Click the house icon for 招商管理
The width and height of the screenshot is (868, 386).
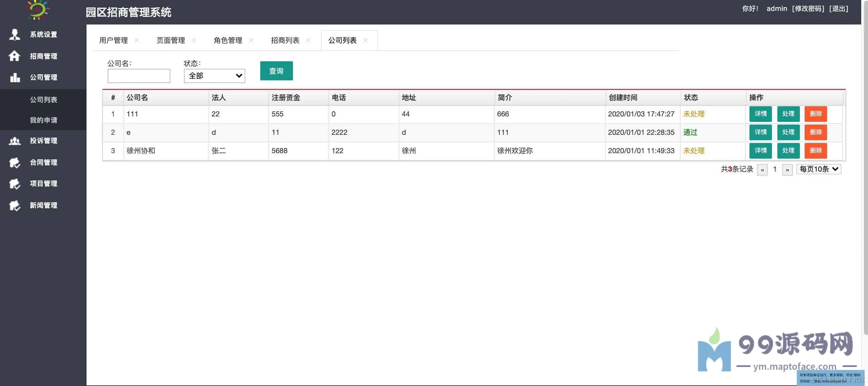(14, 56)
